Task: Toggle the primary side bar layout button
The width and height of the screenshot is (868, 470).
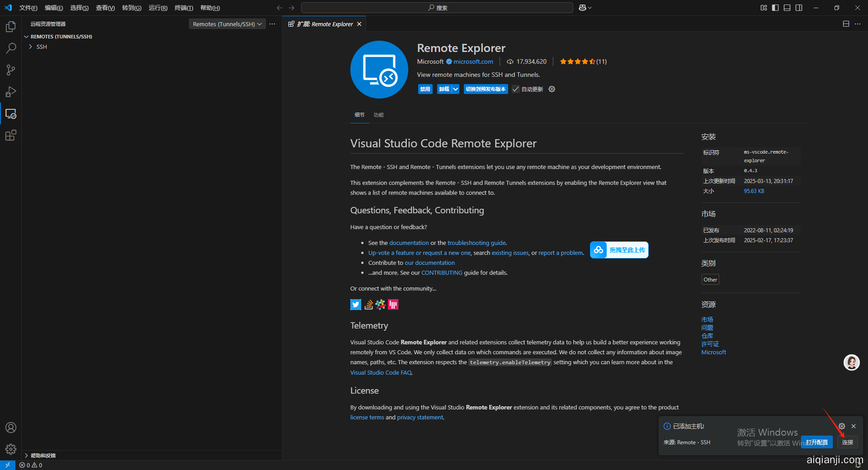Action: click(775, 8)
